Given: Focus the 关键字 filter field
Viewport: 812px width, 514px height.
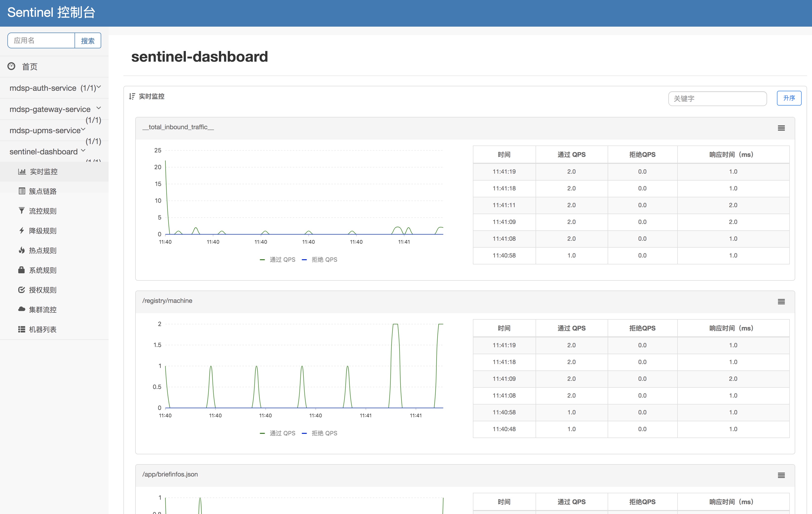Looking at the screenshot, I should pyautogui.click(x=717, y=98).
